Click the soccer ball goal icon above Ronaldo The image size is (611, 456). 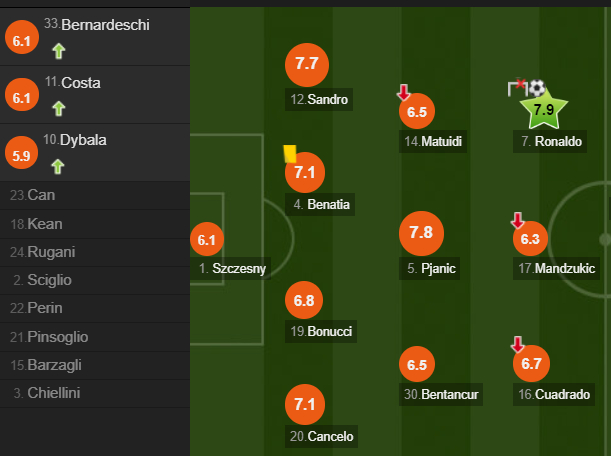537,88
